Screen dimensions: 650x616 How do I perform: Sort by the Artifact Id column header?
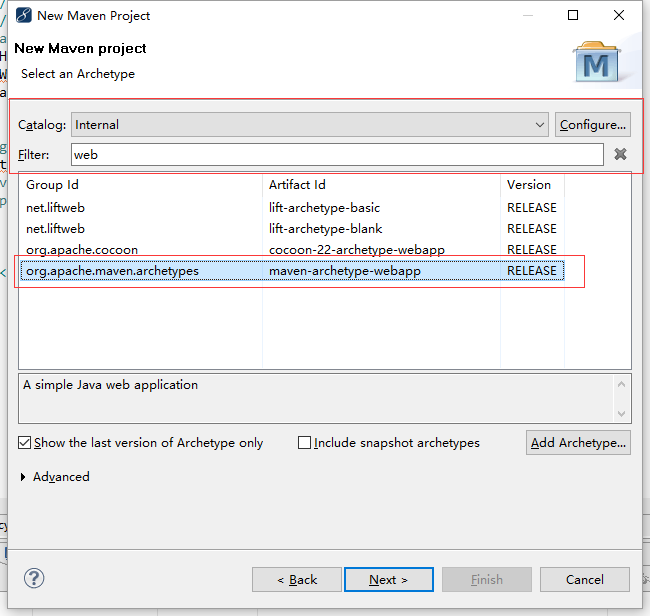381,184
